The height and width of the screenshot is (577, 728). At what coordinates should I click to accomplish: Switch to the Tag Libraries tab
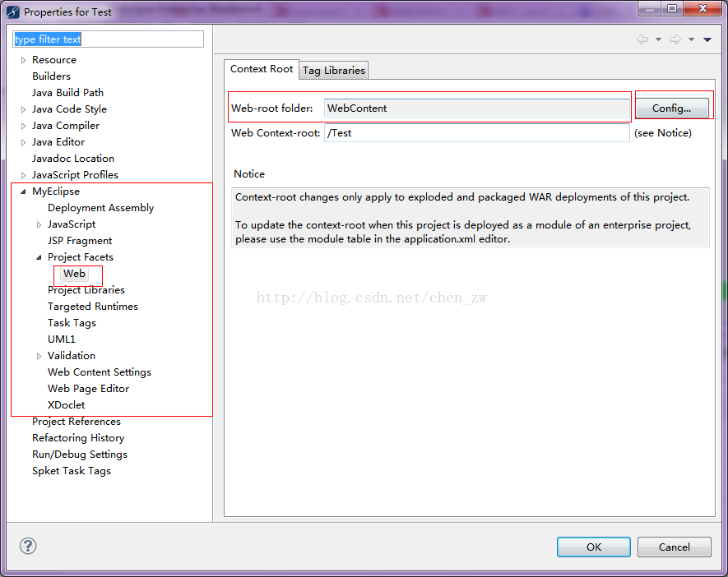(x=334, y=71)
